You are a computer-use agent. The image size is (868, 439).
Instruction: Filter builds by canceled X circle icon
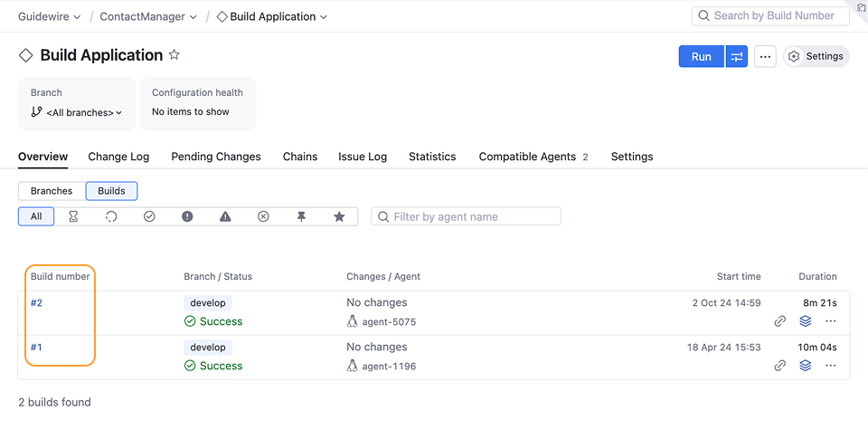(x=263, y=216)
